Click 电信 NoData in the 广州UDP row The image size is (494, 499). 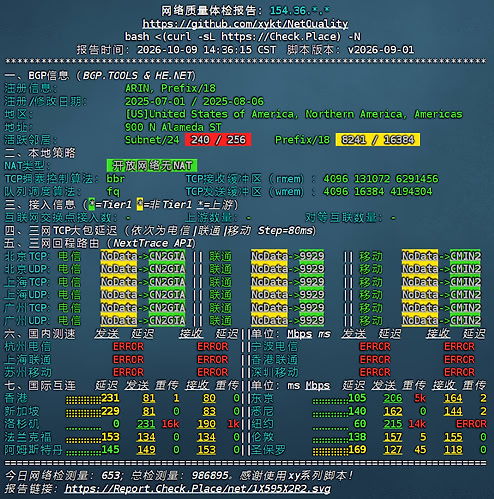(x=119, y=321)
